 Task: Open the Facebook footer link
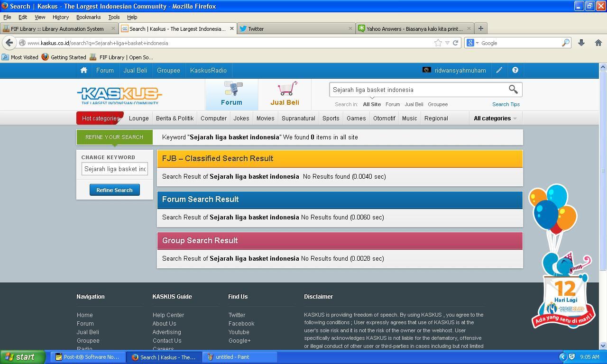click(x=241, y=323)
